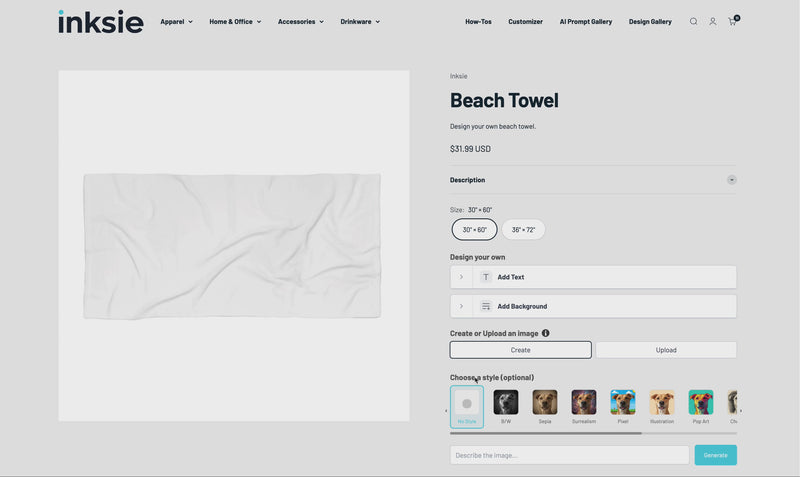
Task: Expand the Add Text panel
Action: point(593,277)
